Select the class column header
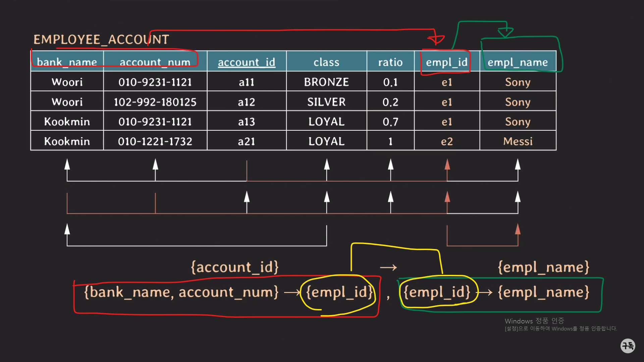Image resolution: width=644 pixels, height=362 pixels. (x=326, y=62)
